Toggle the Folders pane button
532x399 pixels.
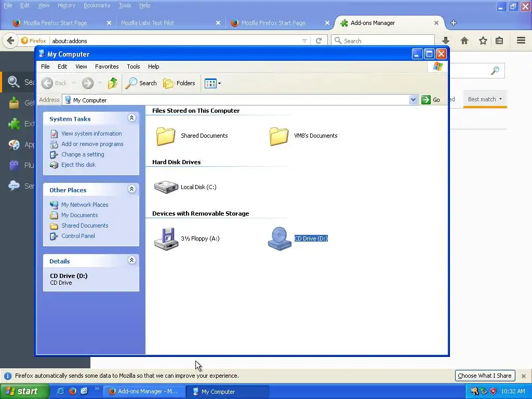(x=179, y=83)
